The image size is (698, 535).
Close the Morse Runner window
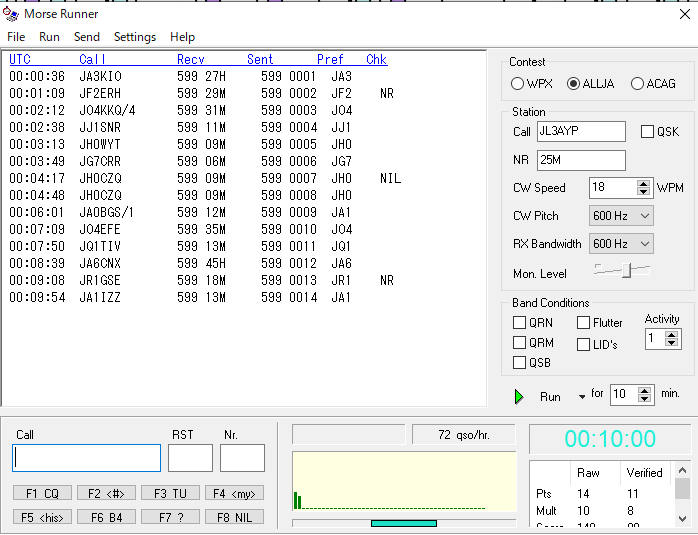[685, 14]
